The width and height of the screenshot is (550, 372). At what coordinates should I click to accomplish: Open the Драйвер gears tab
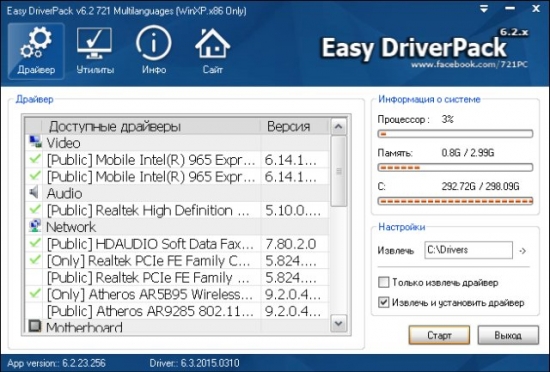(x=36, y=51)
